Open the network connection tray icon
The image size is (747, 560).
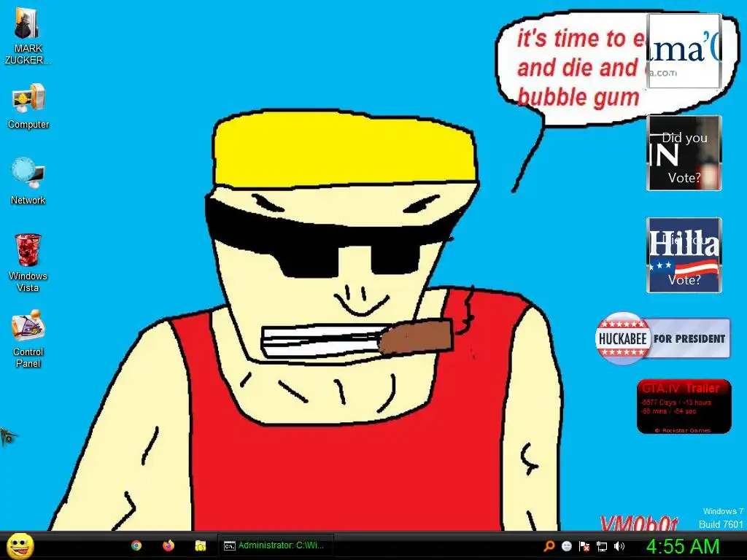click(x=602, y=546)
